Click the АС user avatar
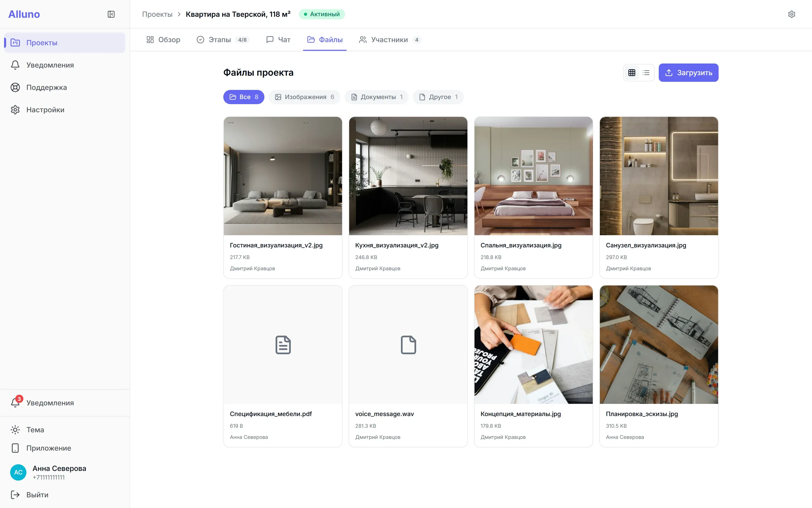 pyautogui.click(x=18, y=472)
